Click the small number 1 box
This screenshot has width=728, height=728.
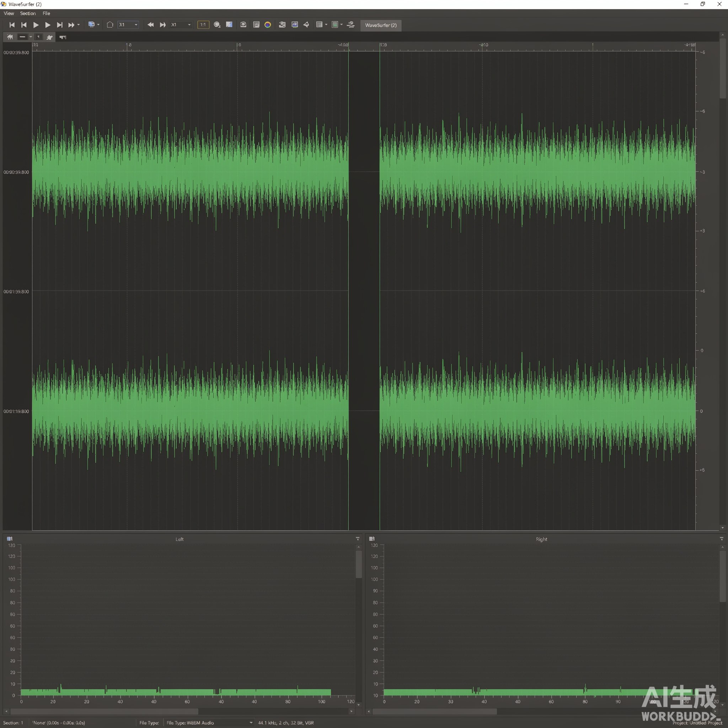pos(38,37)
